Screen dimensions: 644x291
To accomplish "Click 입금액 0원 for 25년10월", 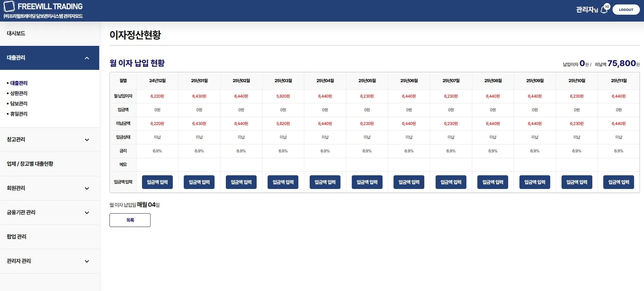I will coord(577,110).
